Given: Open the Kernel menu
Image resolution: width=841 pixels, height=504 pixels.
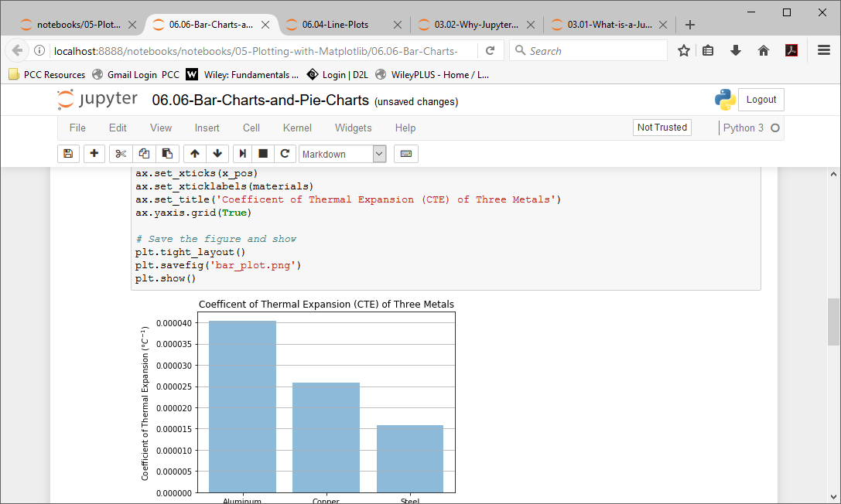Looking at the screenshot, I should pos(297,128).
